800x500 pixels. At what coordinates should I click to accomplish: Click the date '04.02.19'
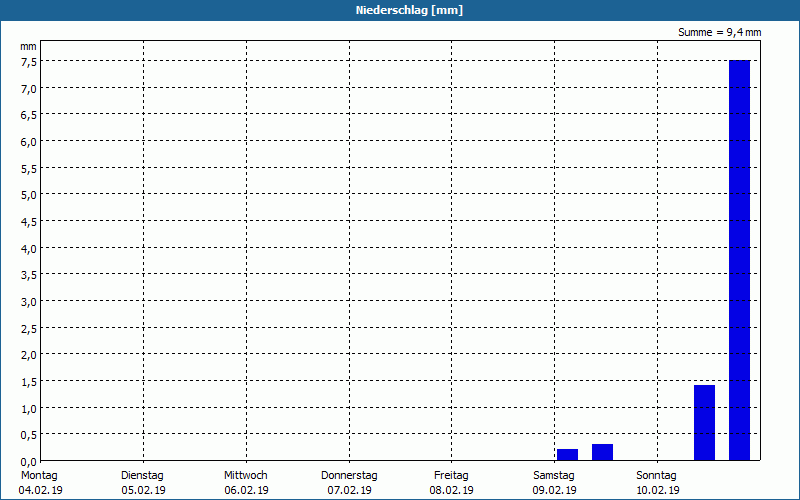point(40,490)
